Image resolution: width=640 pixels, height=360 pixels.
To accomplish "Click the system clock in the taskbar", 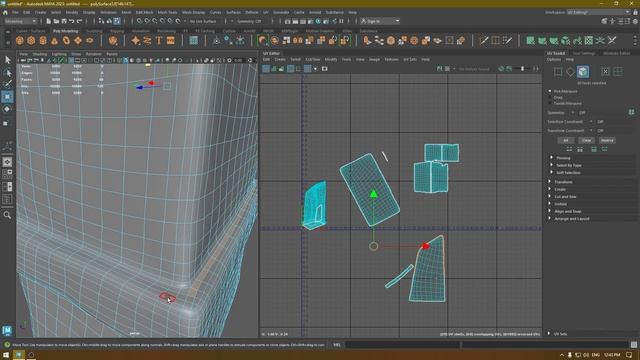I will (x=612, y=355).
